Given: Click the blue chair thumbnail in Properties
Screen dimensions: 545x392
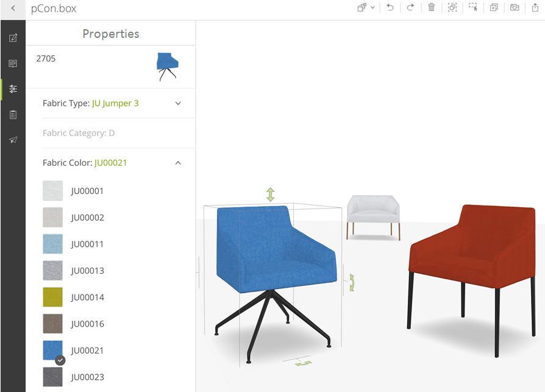Looking at the screenshot, I should (x=168, y=66).
